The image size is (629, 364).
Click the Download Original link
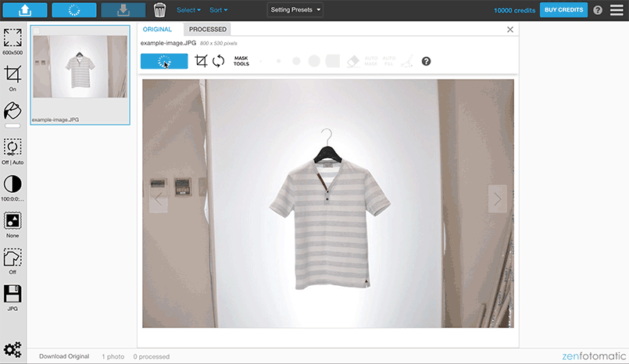64,356
